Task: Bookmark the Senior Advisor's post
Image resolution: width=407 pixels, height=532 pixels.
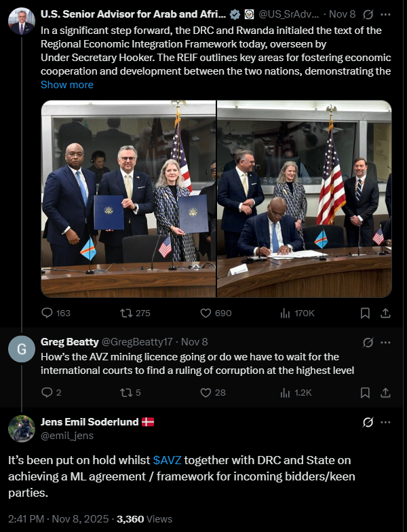Action: (365, 313)
